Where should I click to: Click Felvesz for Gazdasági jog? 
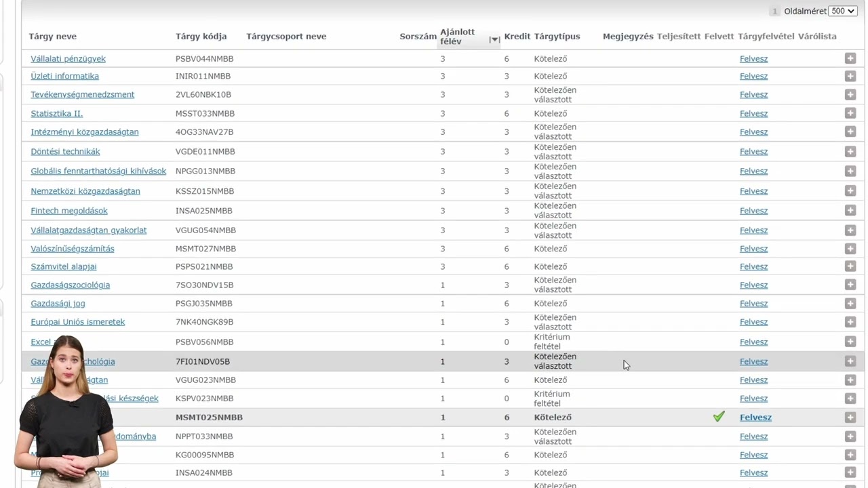[x=753, y=303]
